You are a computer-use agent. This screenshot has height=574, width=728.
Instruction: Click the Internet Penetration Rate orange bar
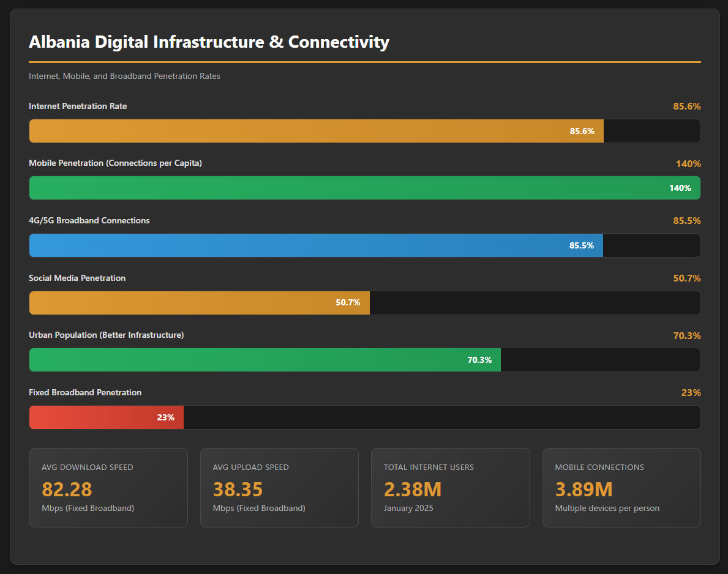click(x=316, y=131)
